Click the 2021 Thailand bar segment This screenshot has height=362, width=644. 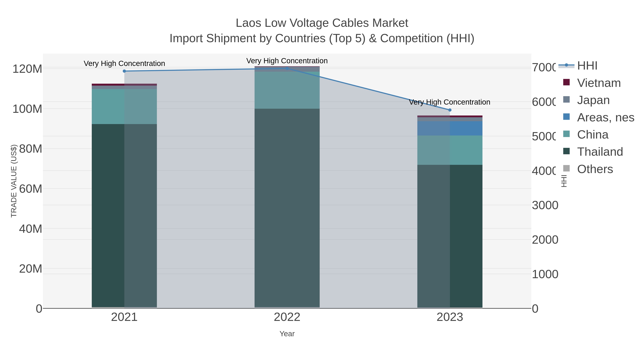124,216
